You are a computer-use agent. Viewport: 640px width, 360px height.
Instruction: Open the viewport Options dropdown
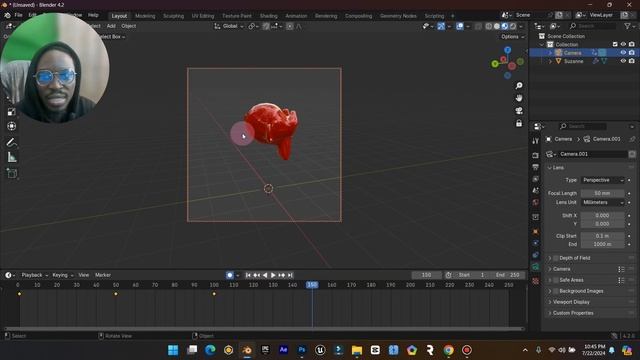(512, 37)
